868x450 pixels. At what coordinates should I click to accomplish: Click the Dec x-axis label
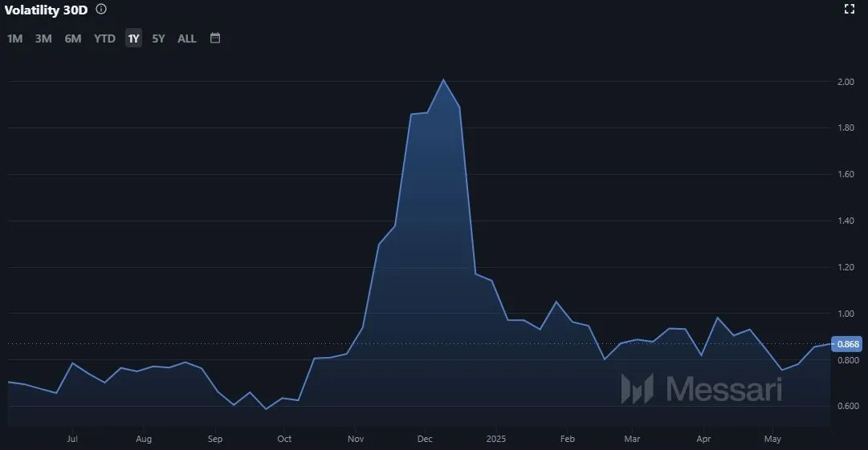coord(425,439)
